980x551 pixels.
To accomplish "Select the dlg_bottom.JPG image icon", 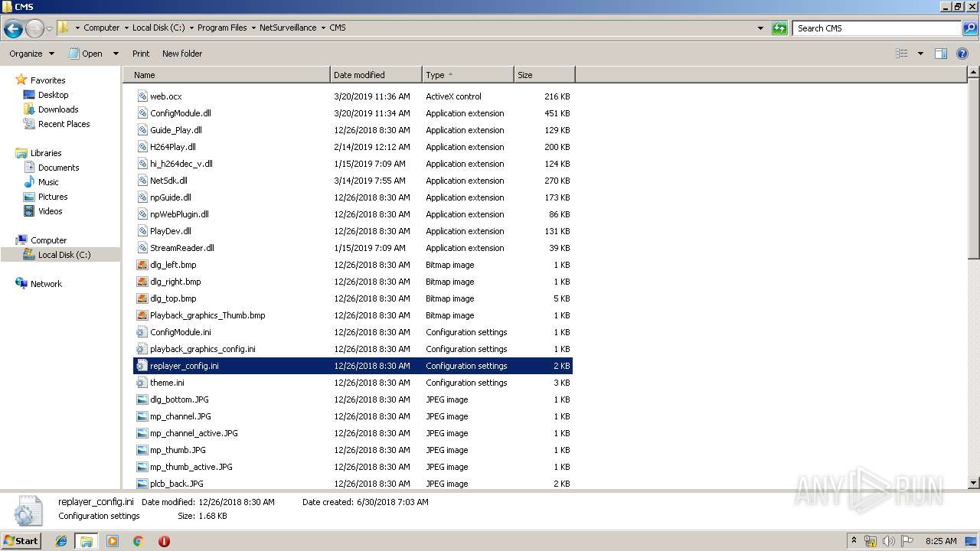I will pos(142,399).
